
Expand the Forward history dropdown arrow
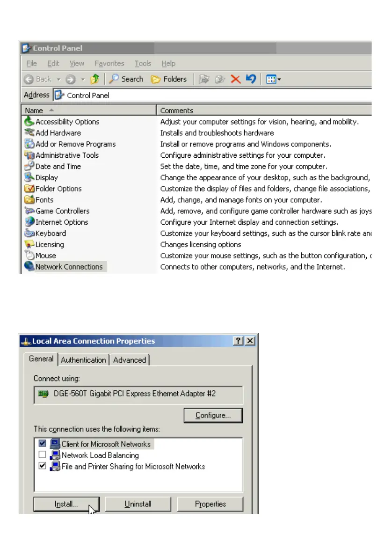(x=83, y=80)
